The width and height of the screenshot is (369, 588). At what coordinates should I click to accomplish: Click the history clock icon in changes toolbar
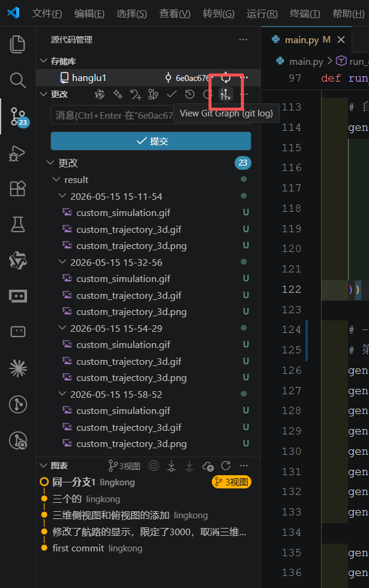(x=190, y=94)
